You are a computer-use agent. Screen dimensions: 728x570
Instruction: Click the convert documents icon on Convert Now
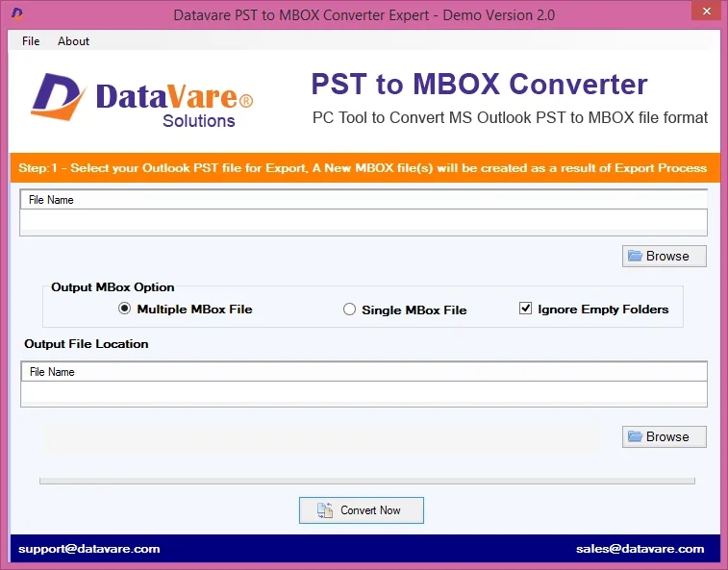325,510
